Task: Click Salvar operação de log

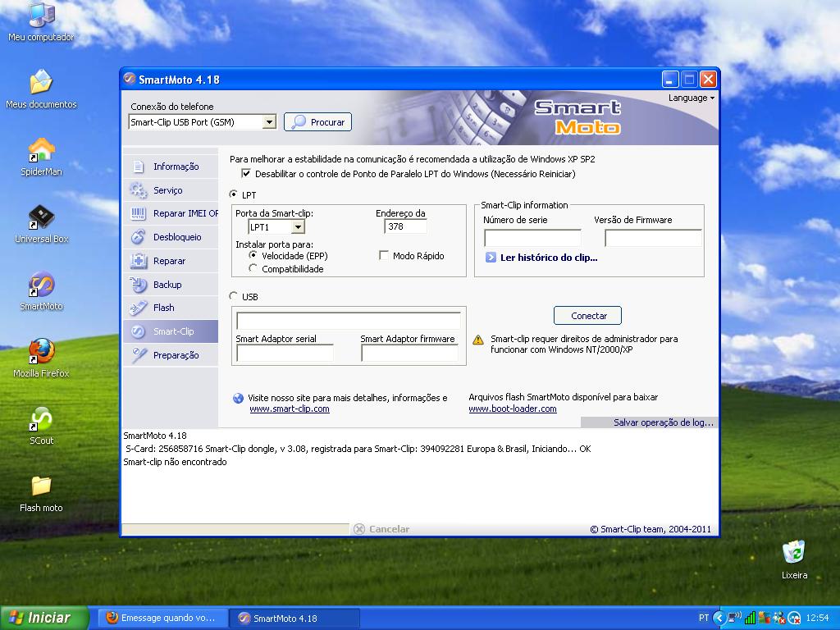Action: (663, 422)
